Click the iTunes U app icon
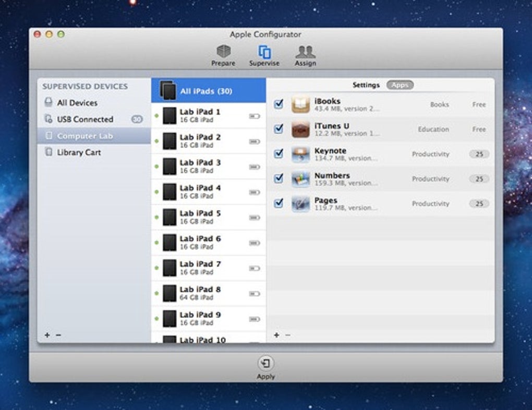 pos(300,129)
